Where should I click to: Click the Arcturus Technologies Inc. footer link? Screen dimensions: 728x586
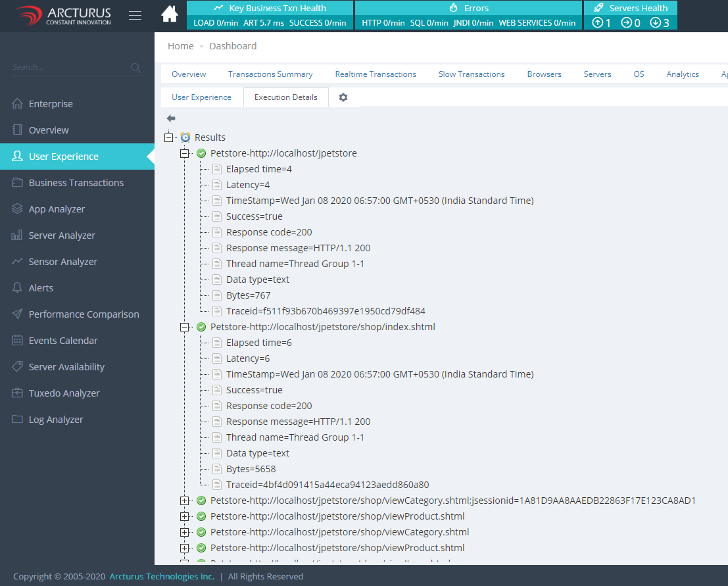click(162, 576)
